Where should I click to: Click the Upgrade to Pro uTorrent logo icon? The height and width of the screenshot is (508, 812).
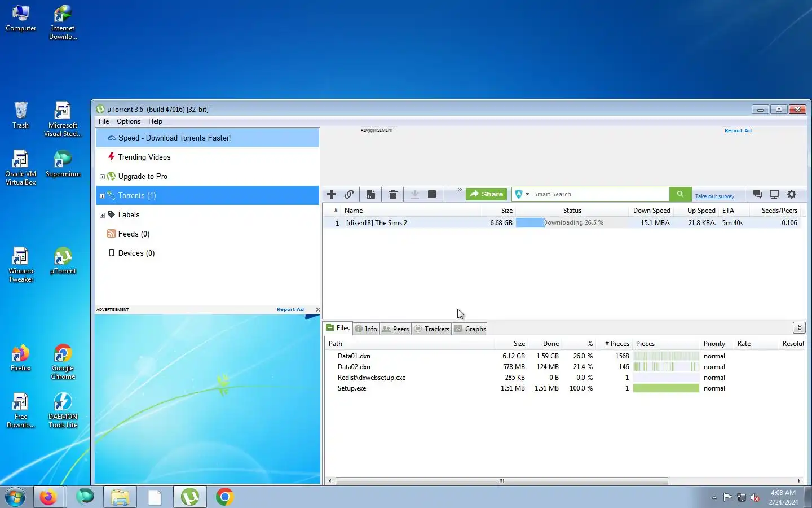tap(111, 176)
